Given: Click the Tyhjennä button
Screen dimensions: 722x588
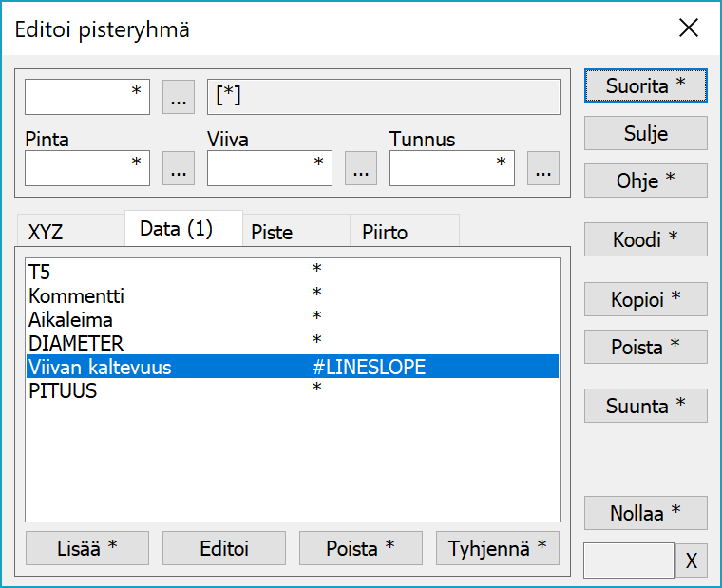Looking at the screenshot, I should 497,548.
